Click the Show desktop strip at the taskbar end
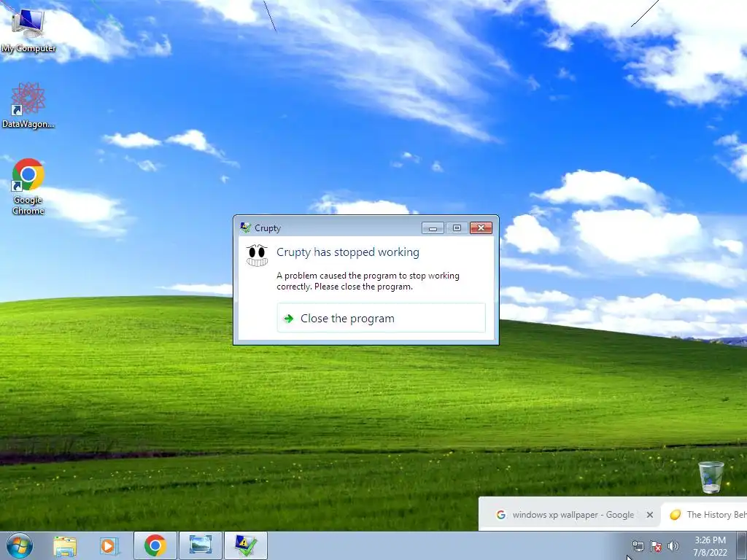The width and height of the screenshot is (747, 560). 742,545
